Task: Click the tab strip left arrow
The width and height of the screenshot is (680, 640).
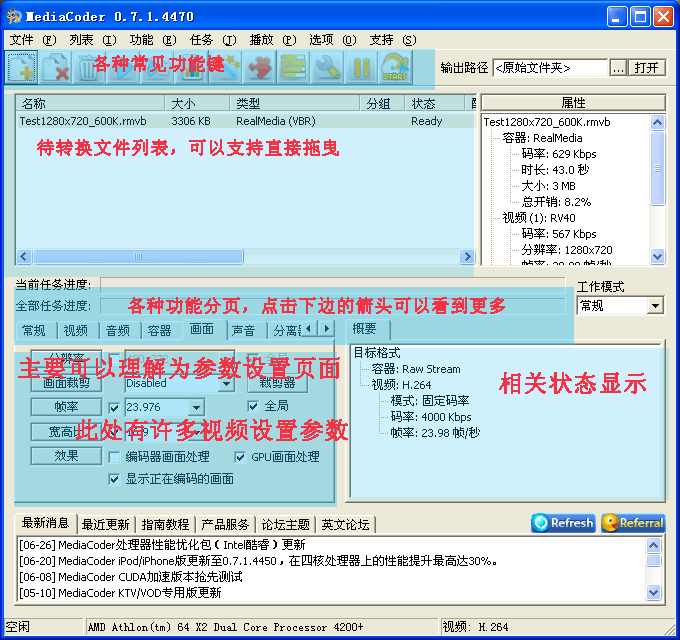Action: tap(308, 328)
